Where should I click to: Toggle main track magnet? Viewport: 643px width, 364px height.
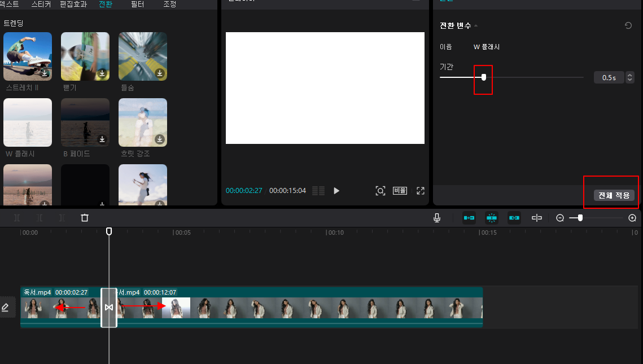tap(469, 218)
